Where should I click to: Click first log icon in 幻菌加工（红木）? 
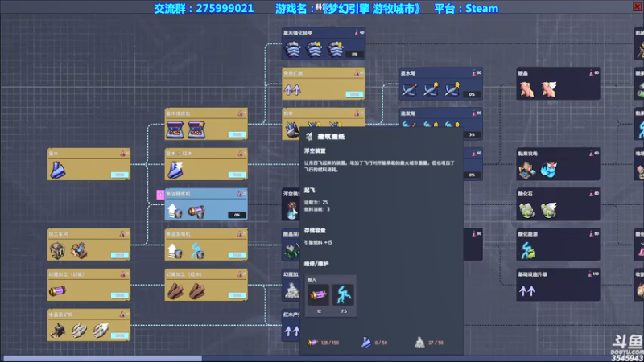175,290
